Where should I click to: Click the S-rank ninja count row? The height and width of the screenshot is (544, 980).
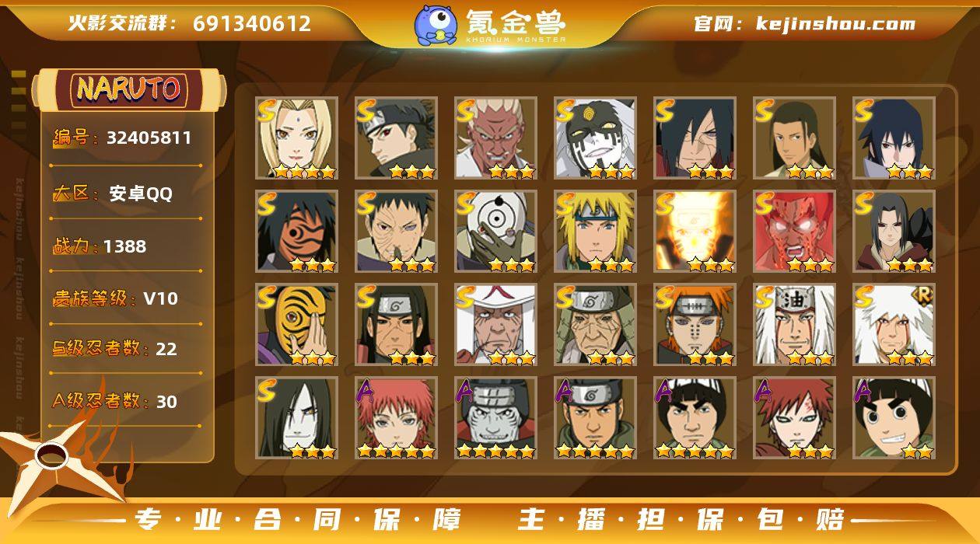[x=114, y=349]
